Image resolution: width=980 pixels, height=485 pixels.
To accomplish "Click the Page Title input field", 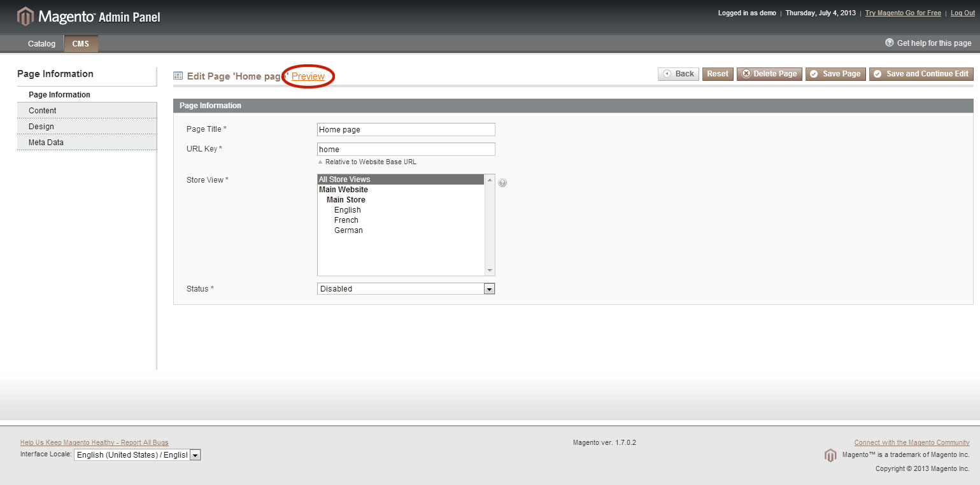I will [406, 129].
